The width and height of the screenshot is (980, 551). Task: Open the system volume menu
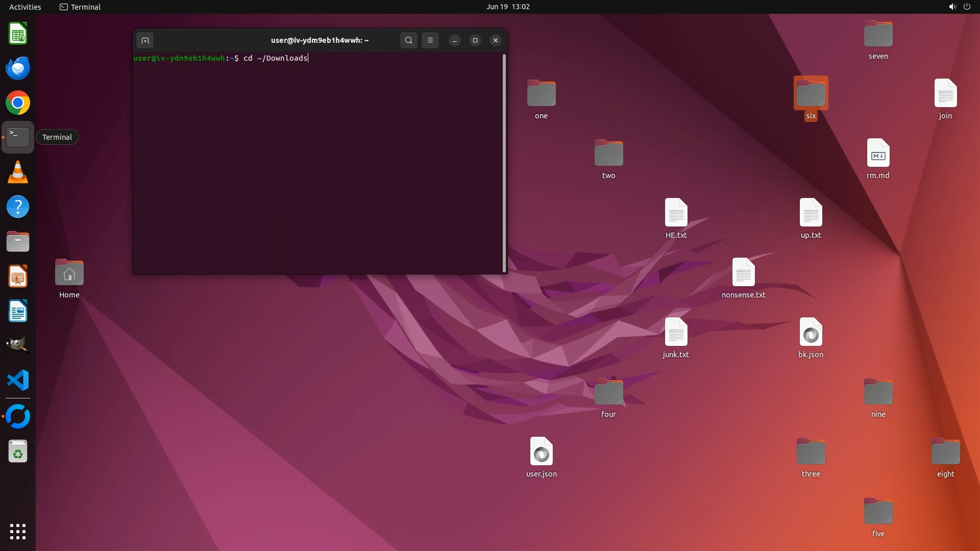click(x=952, y=7)
